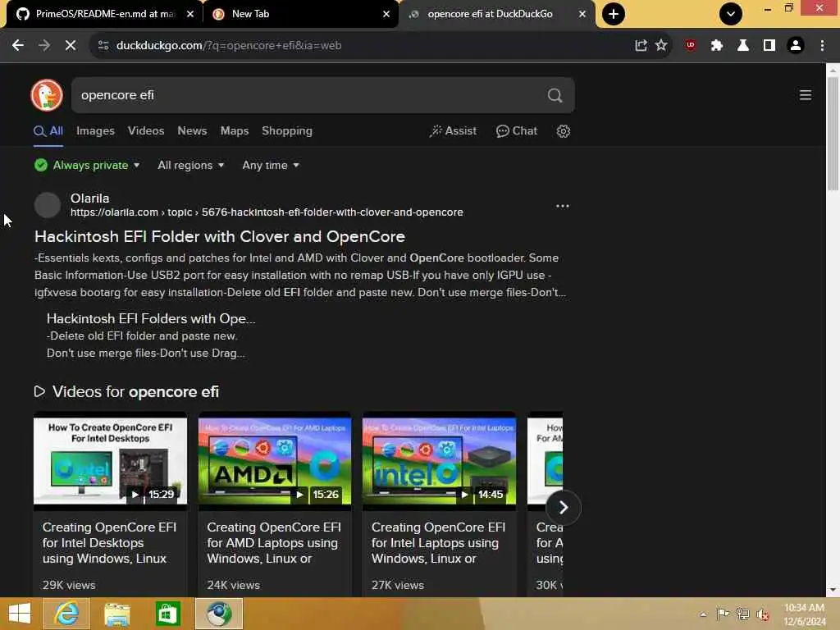Screen dimensions: 840x630
Task: Open Action Center flag tray icon
Action: [x=723, y=614]
